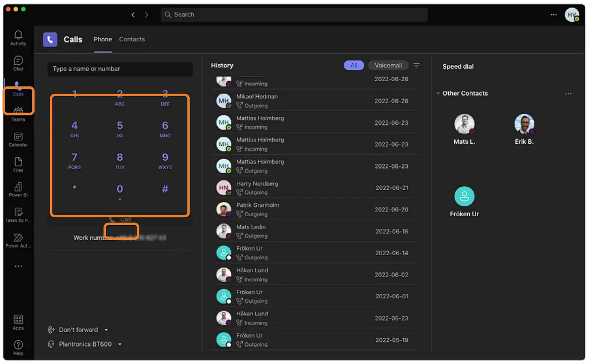Go forward with the right arrow
Viewport: 589px width, 364px height.
click(146, 15)
